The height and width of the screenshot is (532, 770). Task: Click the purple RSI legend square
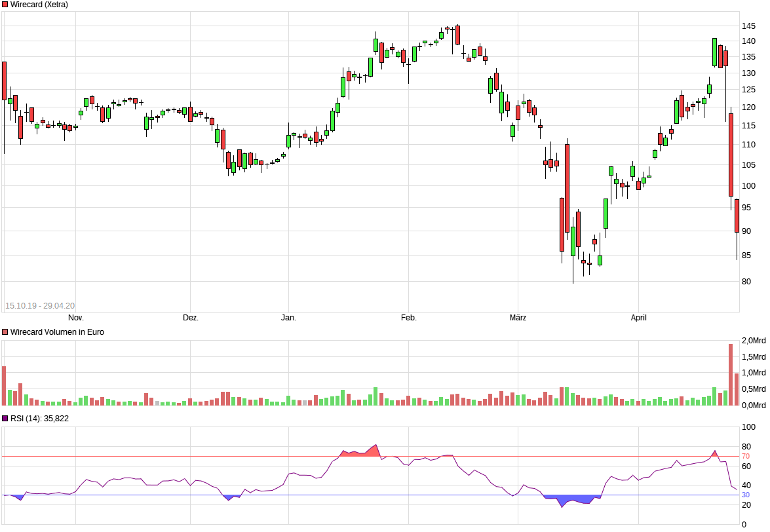click(5, 419)
